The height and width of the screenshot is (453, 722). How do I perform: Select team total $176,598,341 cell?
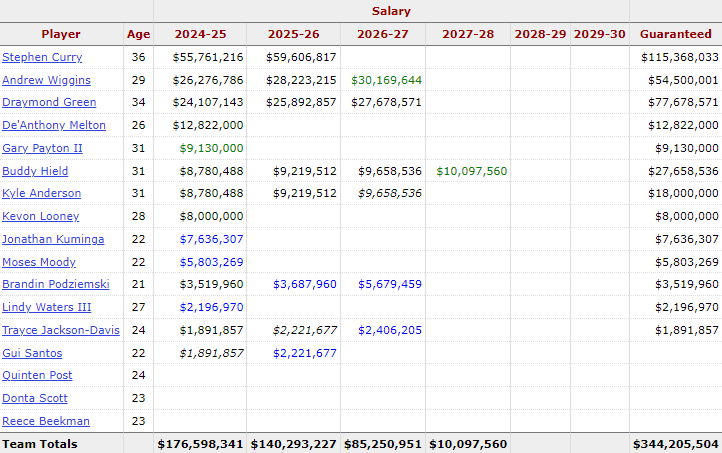(x=200, y=444)
